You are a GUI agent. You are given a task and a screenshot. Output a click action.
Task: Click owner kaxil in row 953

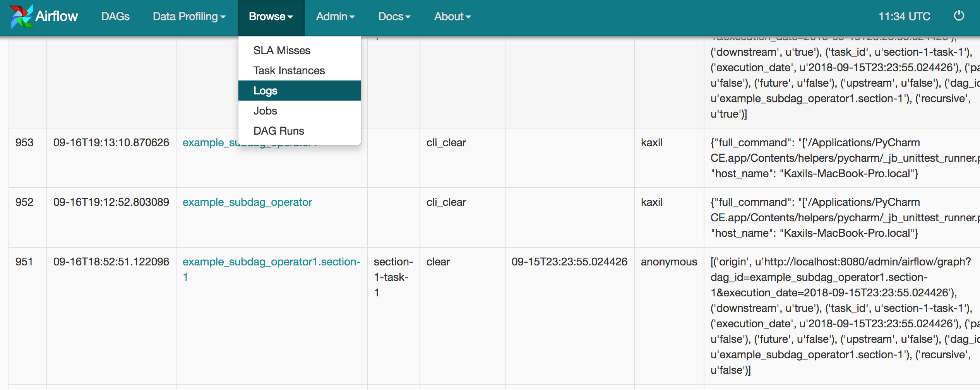tap(652, 142)
